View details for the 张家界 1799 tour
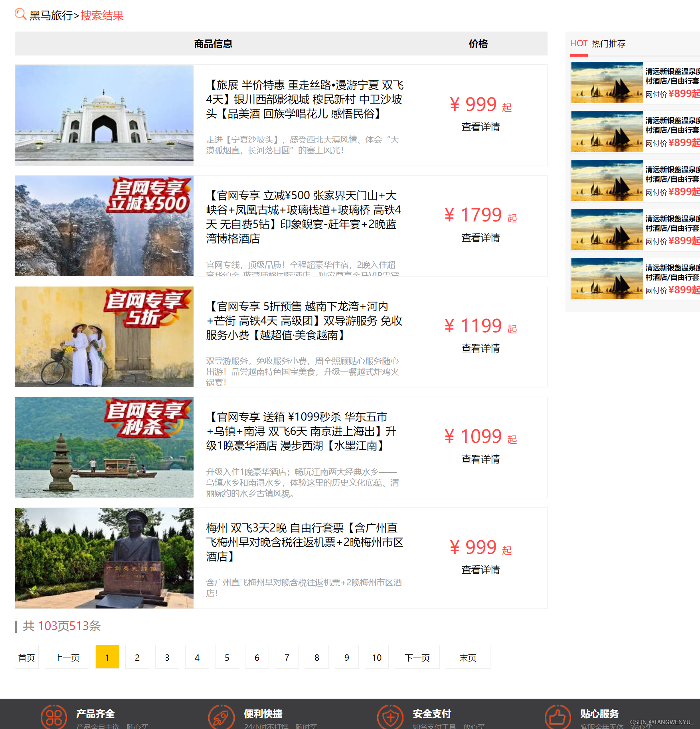Screen dimensions: 700x729 tap(481, 238)
